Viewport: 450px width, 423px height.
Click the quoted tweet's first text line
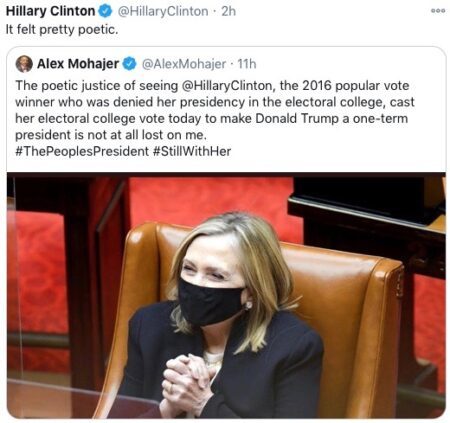(x=212, y=86)
